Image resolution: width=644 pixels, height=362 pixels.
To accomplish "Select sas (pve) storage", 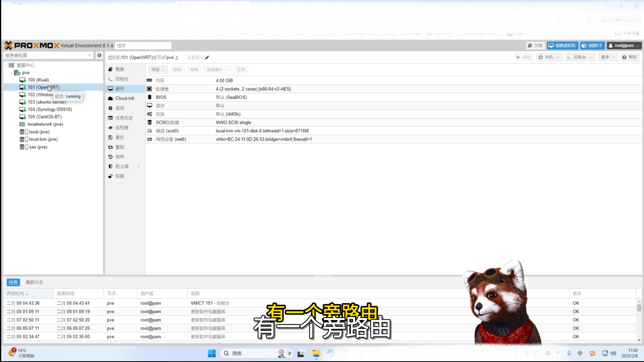I will [x=38, y=147].
